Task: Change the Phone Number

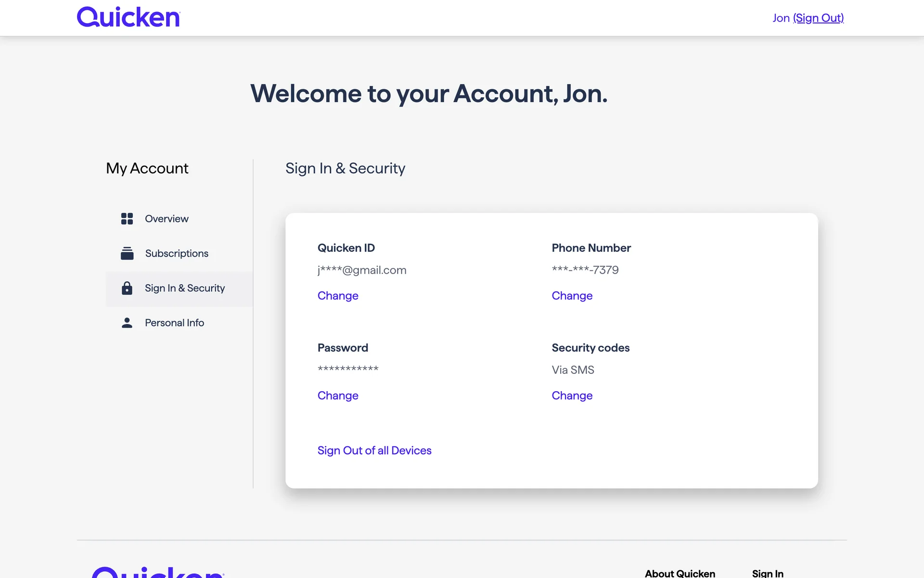Action: 572,296
